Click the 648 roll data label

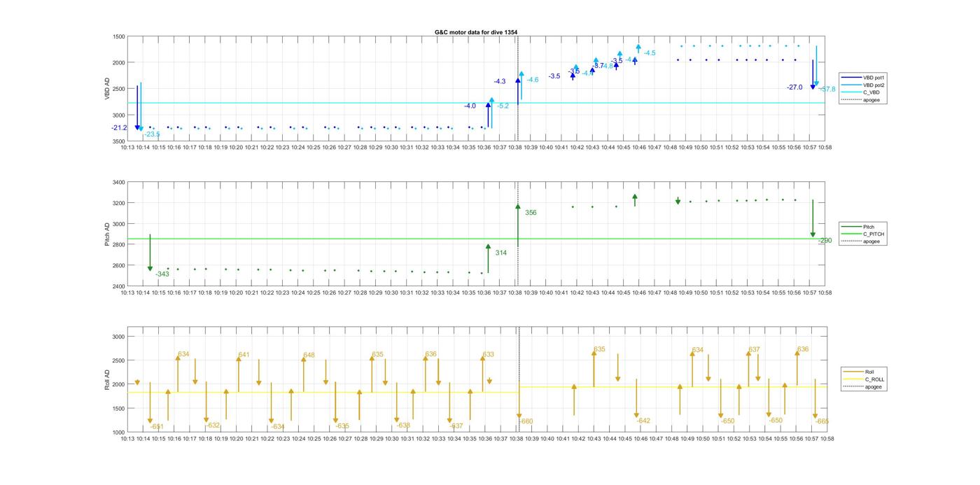pos(309,356)
